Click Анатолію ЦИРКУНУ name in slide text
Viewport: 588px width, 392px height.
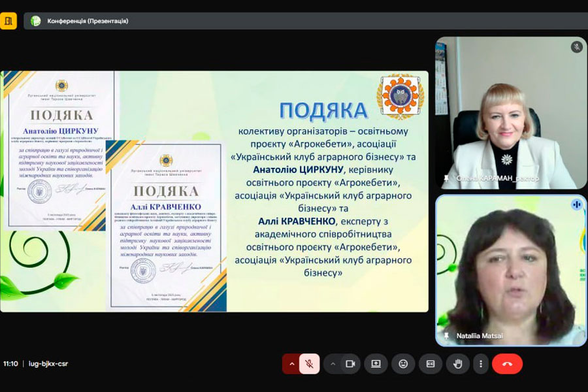[298, 170]
